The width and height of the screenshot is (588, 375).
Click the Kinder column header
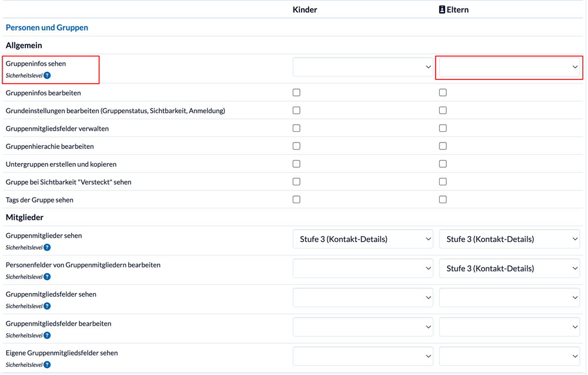coord(305,10)
